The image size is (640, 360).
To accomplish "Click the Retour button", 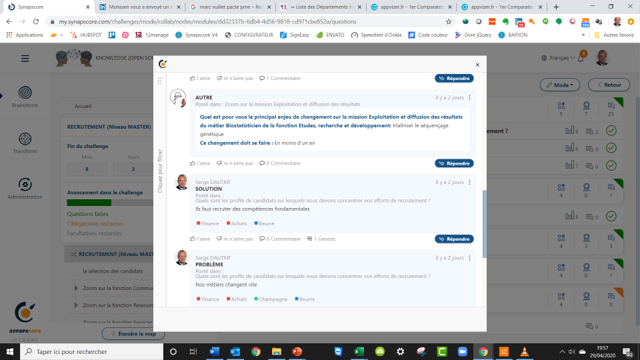I will [609, 85].
